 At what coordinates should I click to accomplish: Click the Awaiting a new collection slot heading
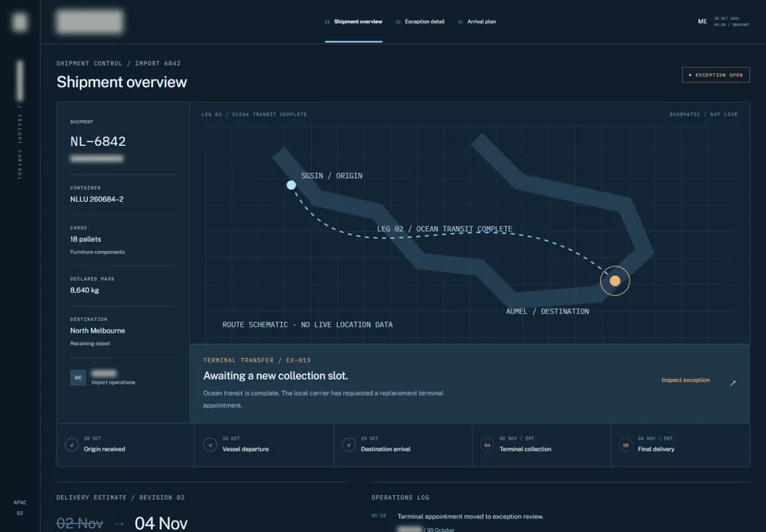coord(275,376)
